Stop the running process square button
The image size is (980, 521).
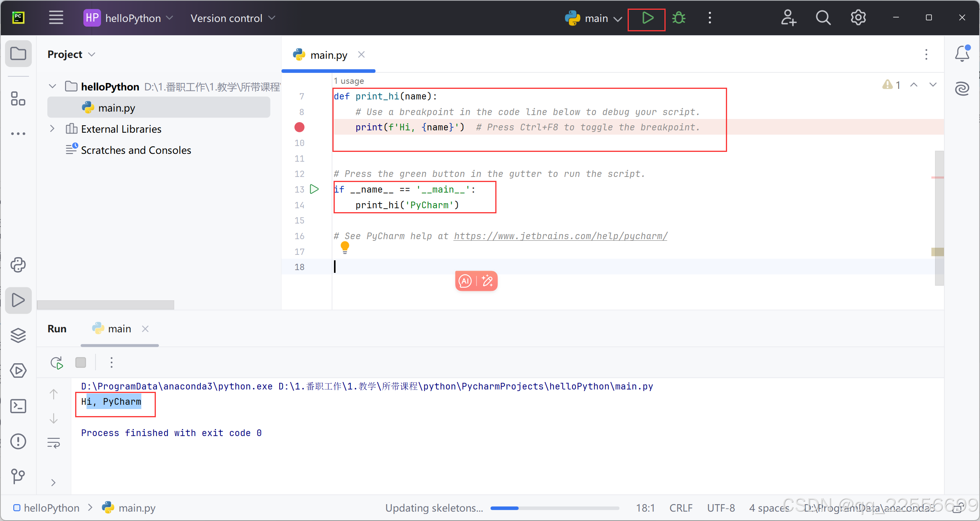(x=81, y=362)
